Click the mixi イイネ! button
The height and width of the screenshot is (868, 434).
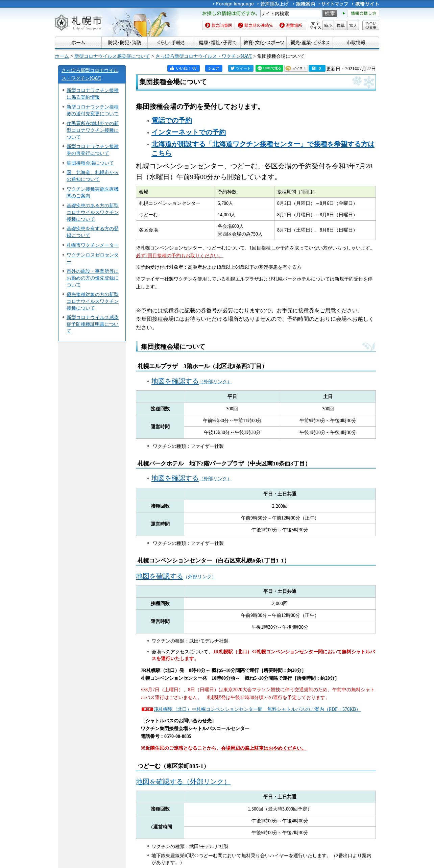tap(296, 68)
